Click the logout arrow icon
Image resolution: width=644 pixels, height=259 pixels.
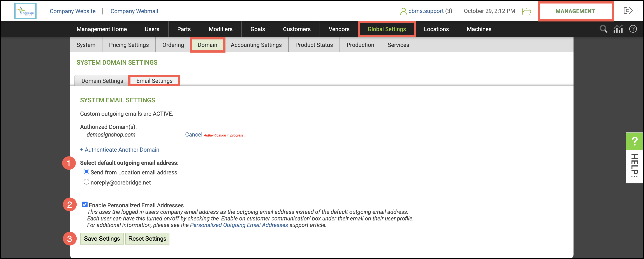click(x=628, y=11)
